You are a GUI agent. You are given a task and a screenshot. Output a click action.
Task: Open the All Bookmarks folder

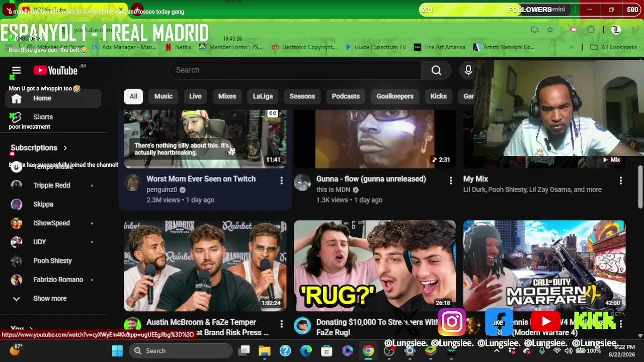pos(614,47)
